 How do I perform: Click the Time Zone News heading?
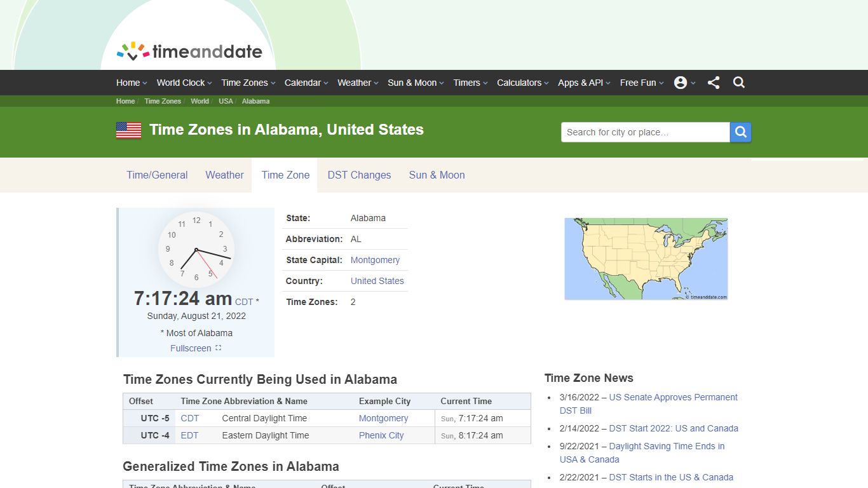point(589,378)
